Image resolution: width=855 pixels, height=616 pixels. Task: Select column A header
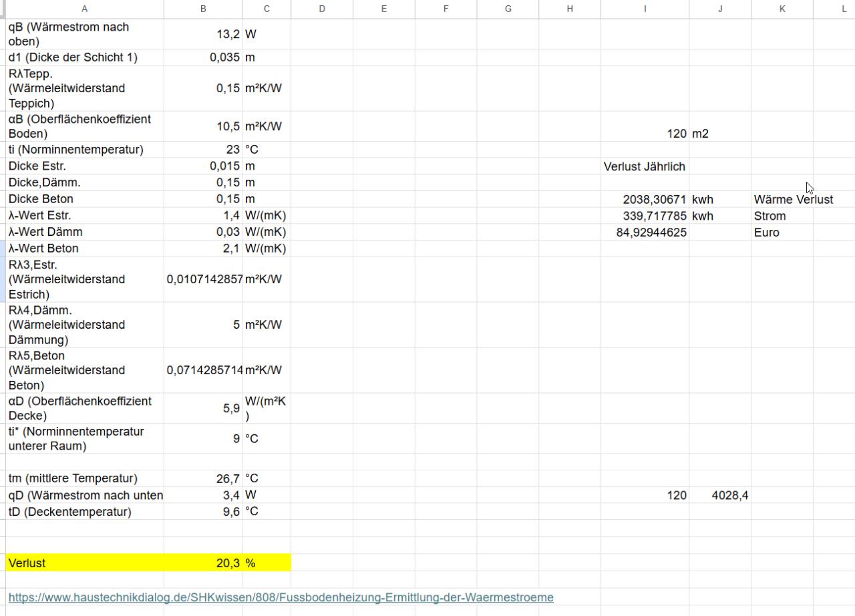tap(84, 9)
